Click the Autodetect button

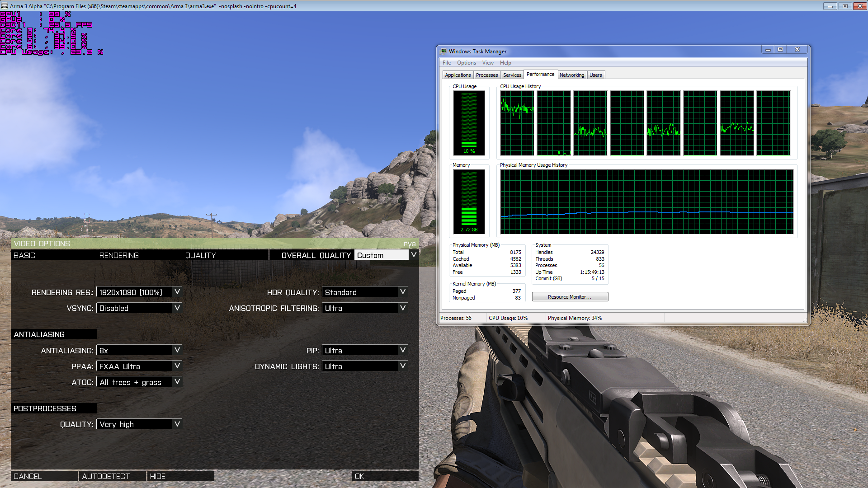point(112,476)
